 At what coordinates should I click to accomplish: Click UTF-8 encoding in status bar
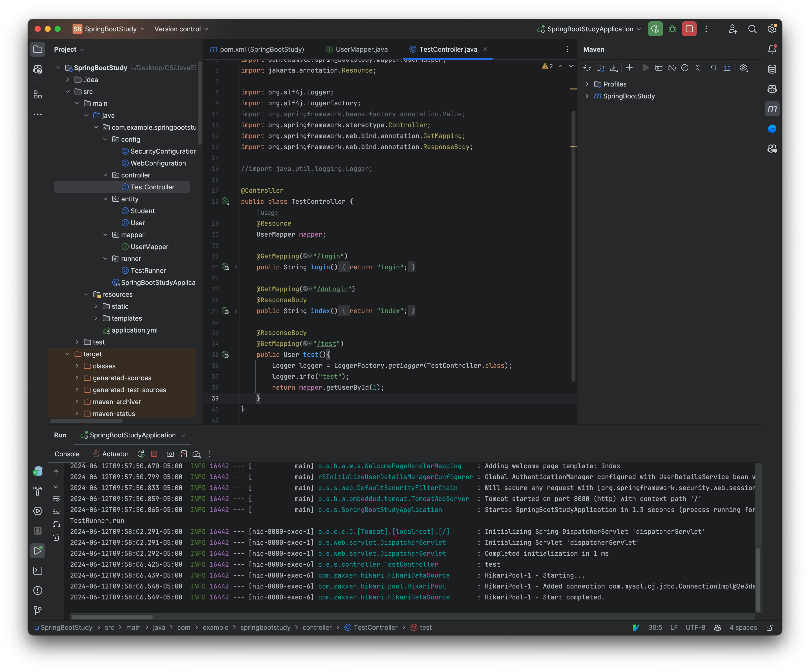[695, 628]
